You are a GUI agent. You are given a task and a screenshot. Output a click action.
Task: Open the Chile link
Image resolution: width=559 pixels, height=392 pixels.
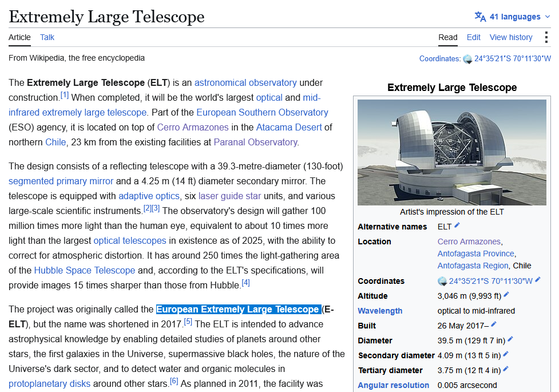coord(55,142)
